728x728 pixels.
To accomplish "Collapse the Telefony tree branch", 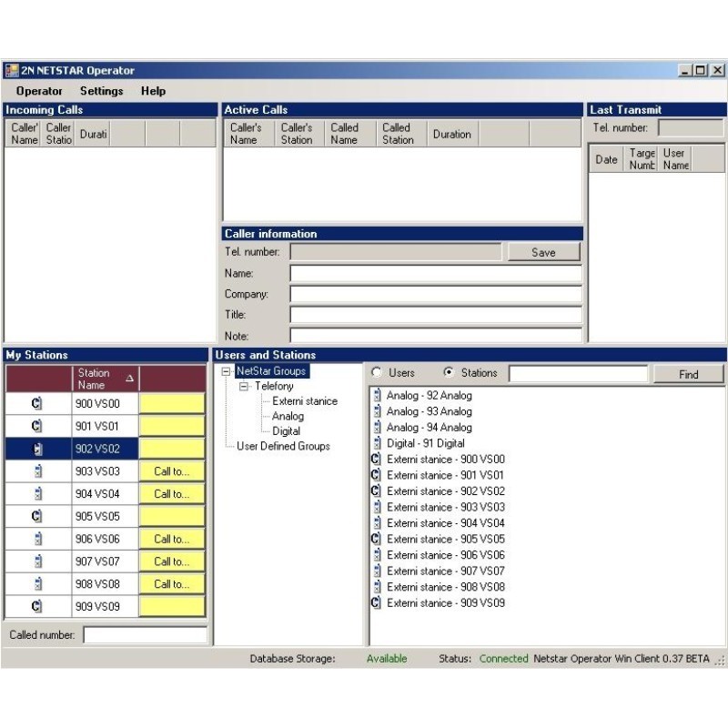I will tap(244, 387).
